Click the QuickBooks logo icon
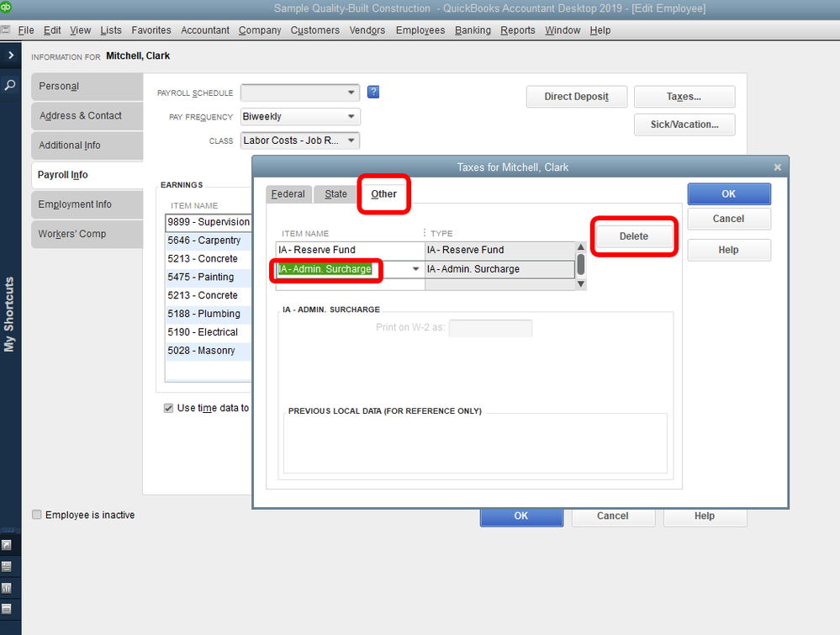 click(5, 7)
